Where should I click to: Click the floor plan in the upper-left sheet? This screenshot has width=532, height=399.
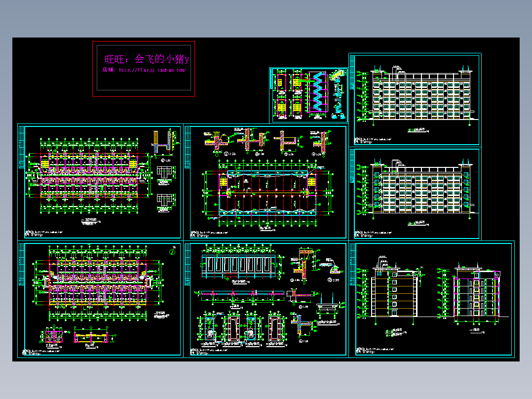click(89, 176)
